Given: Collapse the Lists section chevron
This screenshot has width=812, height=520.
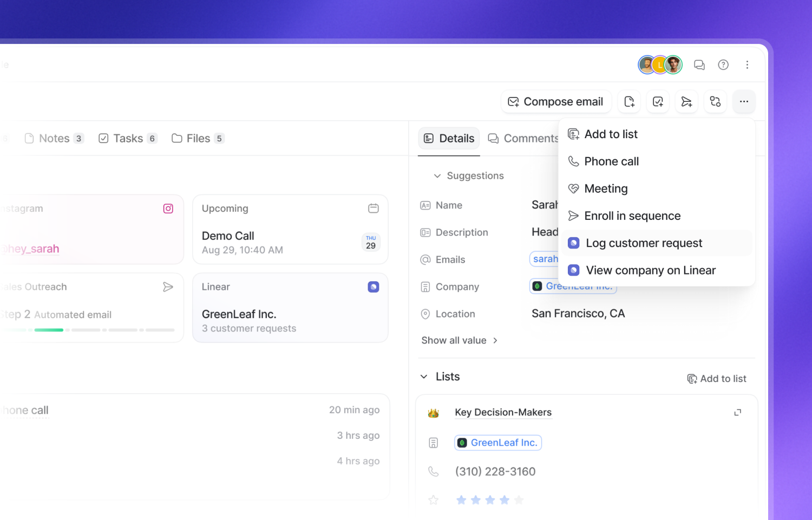Looking at the screenshot, I should [424, 376].
